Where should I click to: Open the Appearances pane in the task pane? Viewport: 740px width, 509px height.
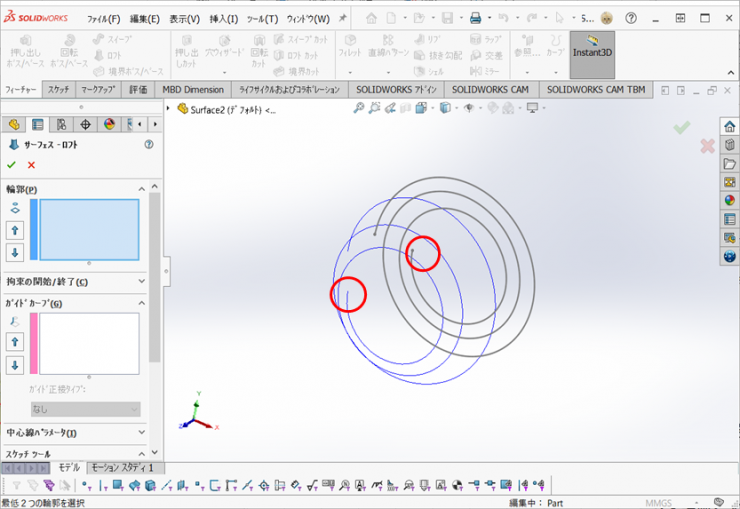tap(730, 200)
